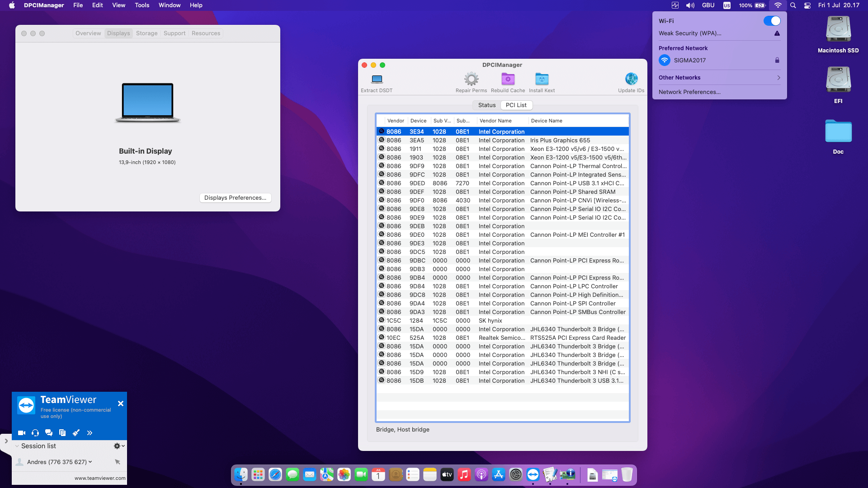This screenshot has width=868, height=488.
Task: Collapse the Session list section
Action: coord(17,446)
